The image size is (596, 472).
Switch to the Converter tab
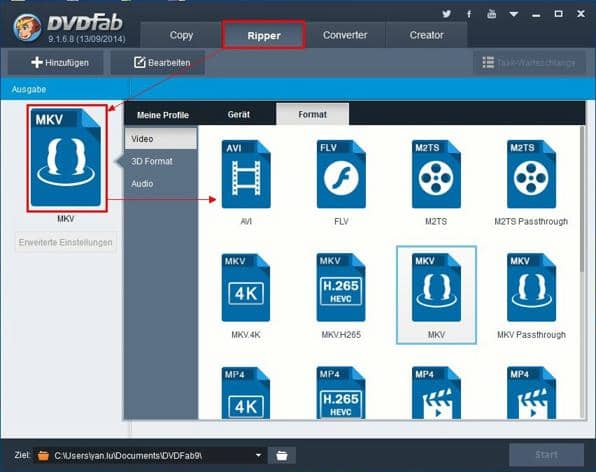pos(345,35)
